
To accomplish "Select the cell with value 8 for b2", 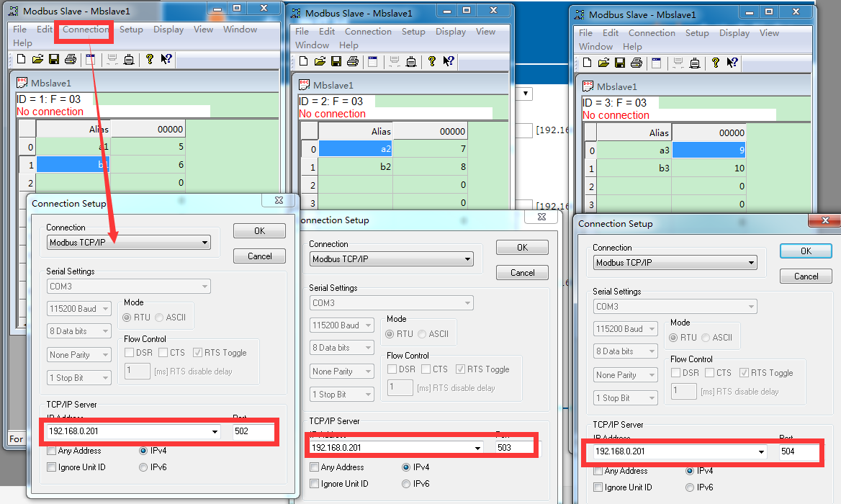I will (430, 168).
